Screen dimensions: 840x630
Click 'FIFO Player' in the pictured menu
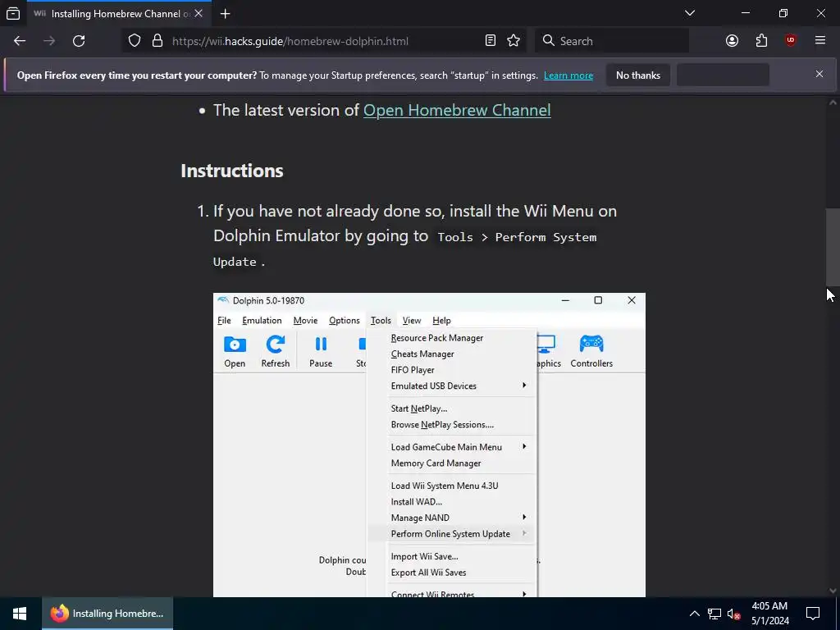[413, 370]
